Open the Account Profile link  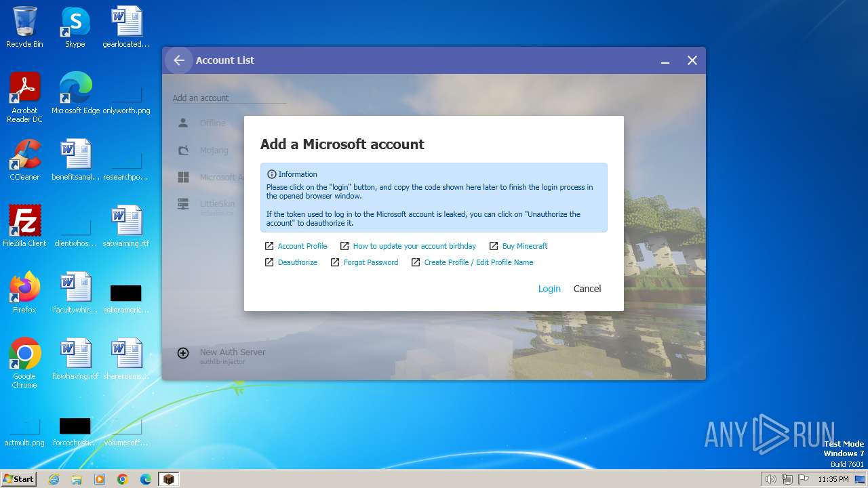click(x=302, y=246)
